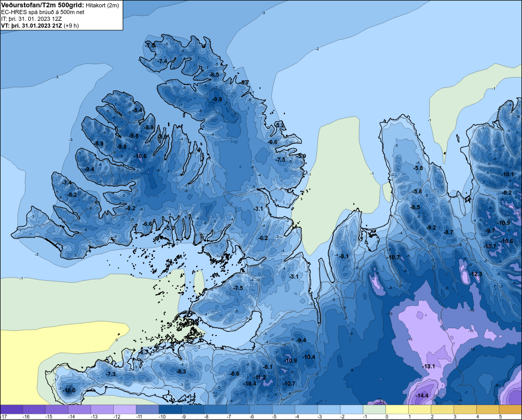Click the -12.3 temperature label
522x420 pixels.
point(476,274)
